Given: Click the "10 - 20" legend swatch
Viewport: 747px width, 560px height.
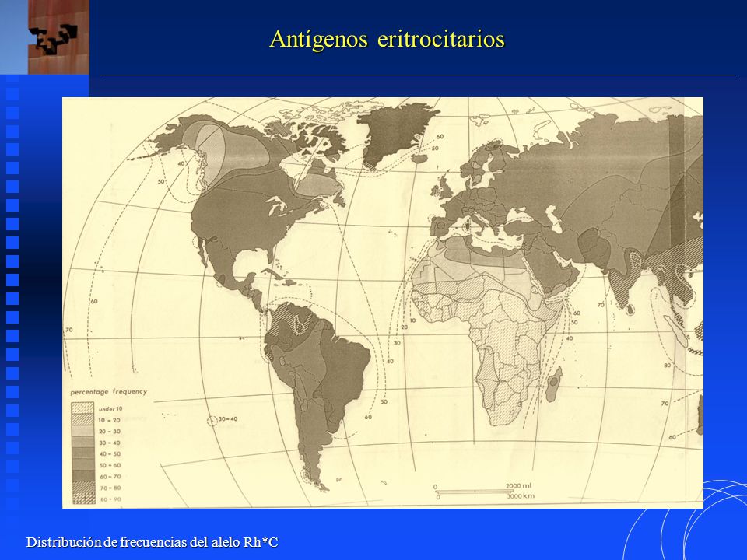Looking at the screenshot, I should (82, 419).
